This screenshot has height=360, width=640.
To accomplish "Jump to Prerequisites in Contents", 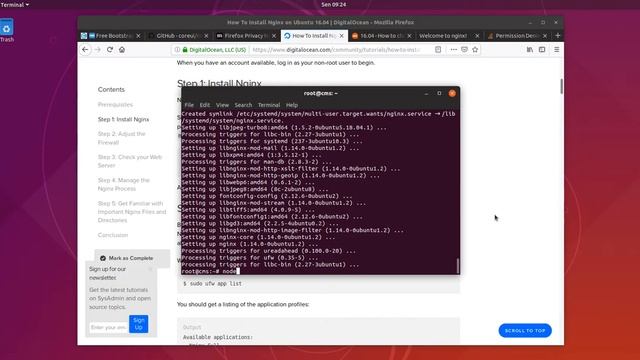I will (115, 104).
